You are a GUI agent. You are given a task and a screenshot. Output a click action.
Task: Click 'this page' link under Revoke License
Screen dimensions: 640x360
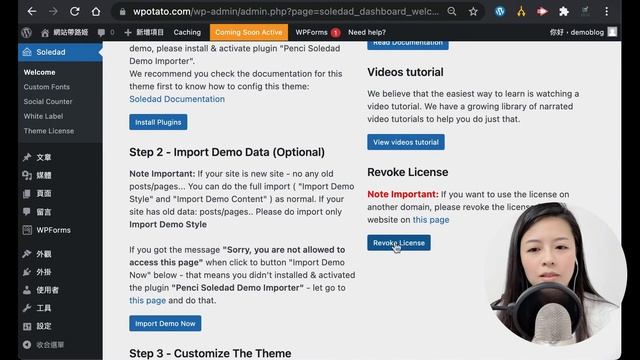(431, 220)
